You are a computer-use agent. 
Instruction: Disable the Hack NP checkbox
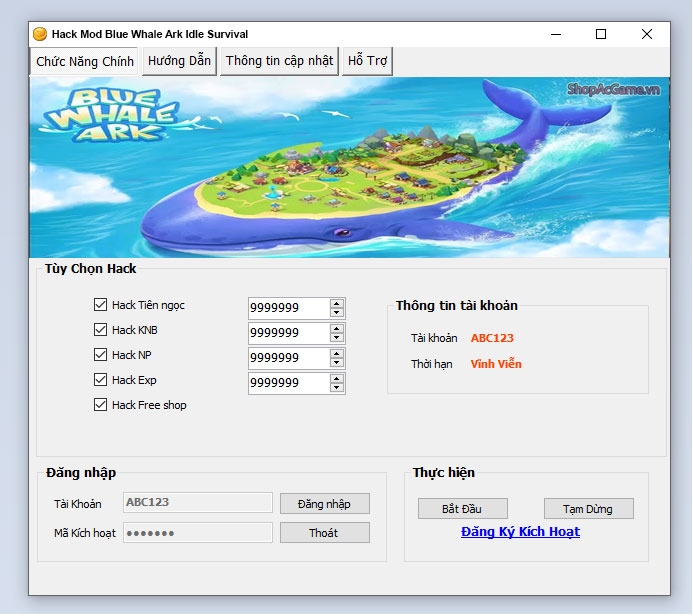(x=100, y=354)
